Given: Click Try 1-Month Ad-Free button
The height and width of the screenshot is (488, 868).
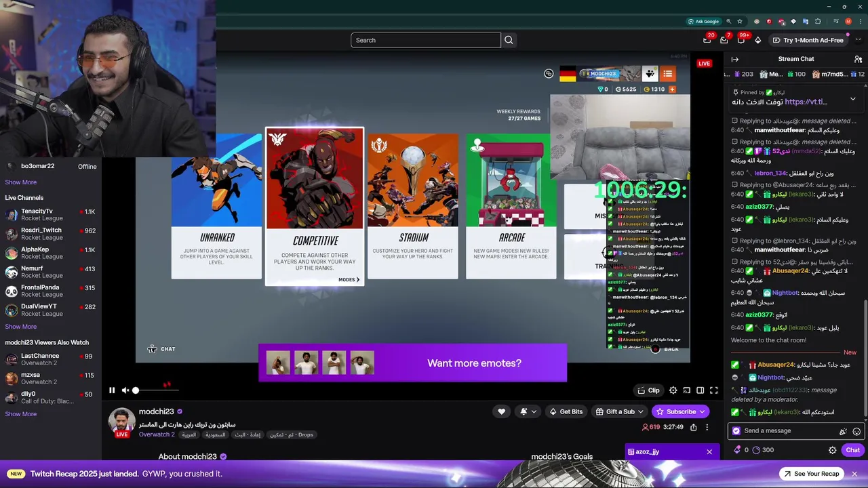Looking at the screenshot, I should (x=807, y=40).
